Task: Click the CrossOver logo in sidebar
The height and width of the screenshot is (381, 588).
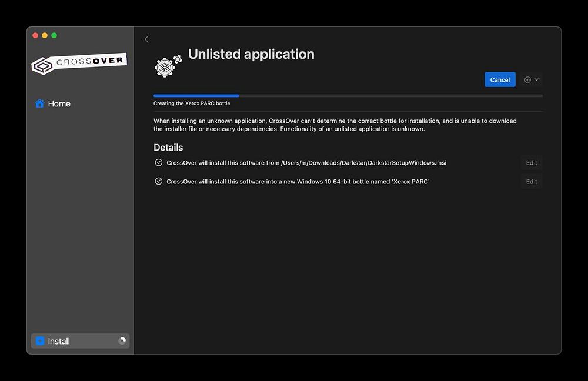Action: 79,63
